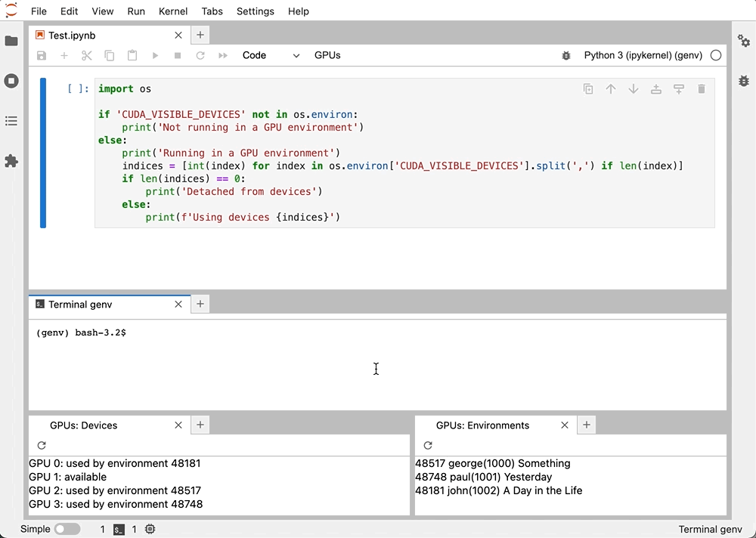Image resolution: width=756 pixels, height=538 pixels.
Task: Open the running terminals and kernels sidebar
Action: pos(11,81)
